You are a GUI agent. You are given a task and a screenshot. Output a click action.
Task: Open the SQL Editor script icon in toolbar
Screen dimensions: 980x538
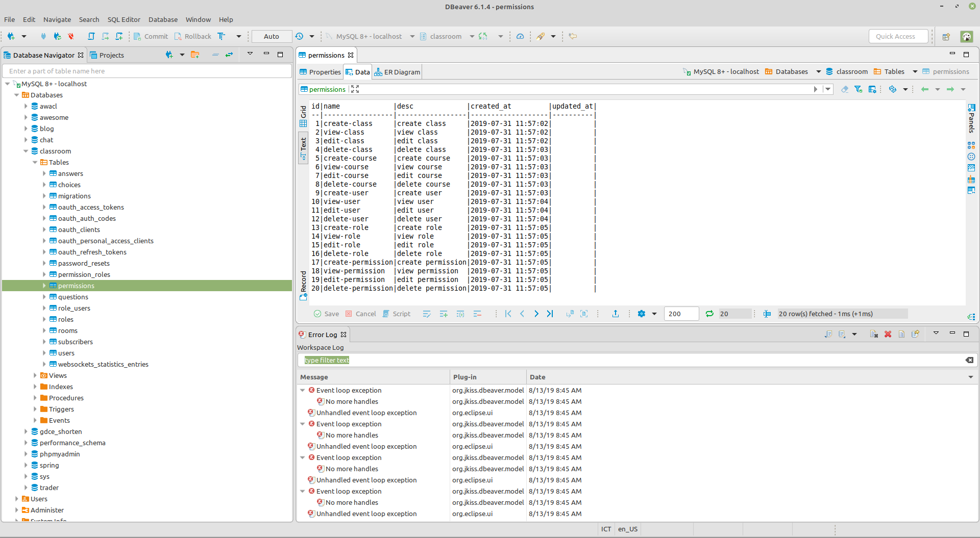[91, 36]
